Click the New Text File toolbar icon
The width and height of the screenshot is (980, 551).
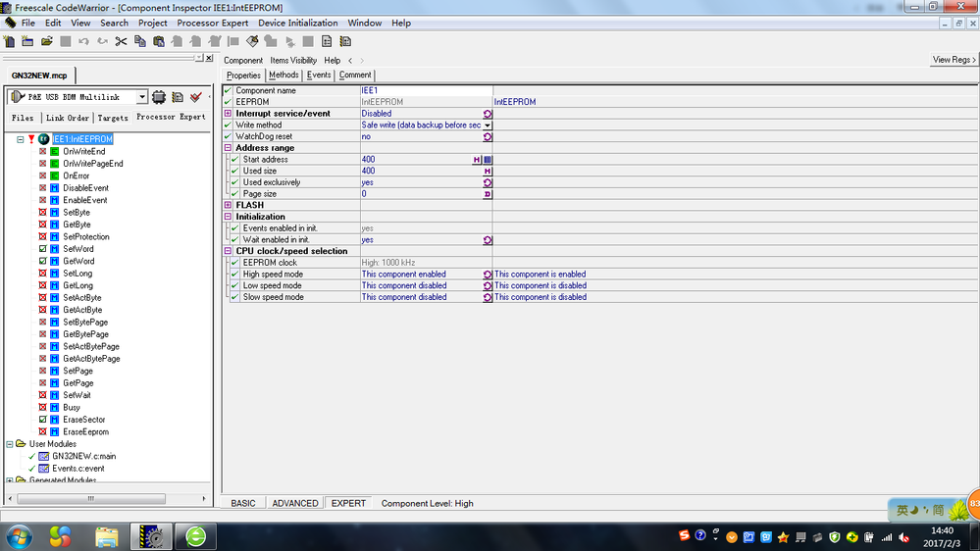pyautogui.click(x=10, y=42)
